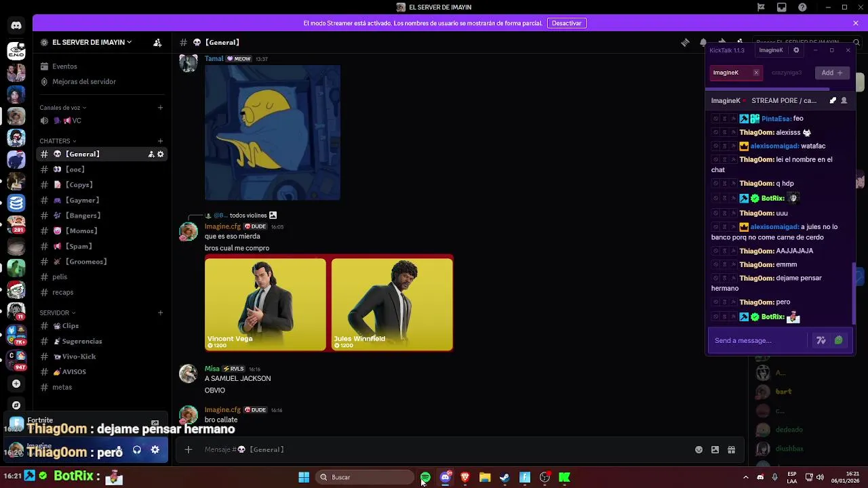Click KickTalk chat scrollbar thumb
The width and height of the screenshot is (868, 488).
[853, 292]
